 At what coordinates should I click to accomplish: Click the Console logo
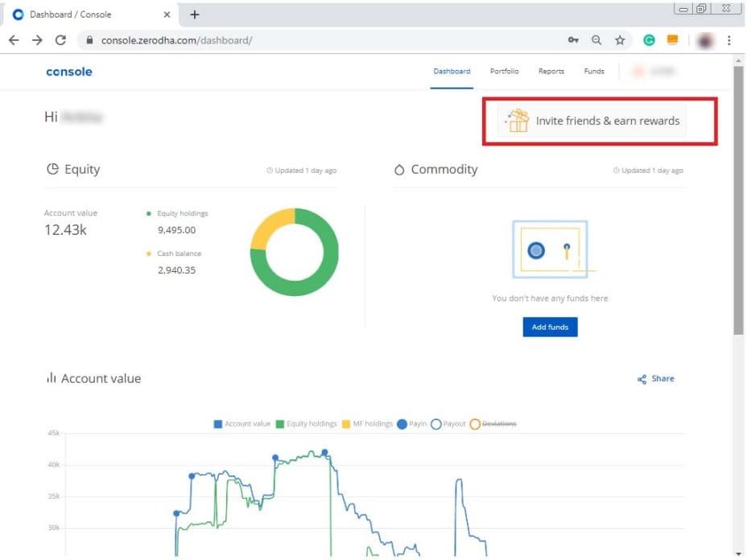point(68,72)
